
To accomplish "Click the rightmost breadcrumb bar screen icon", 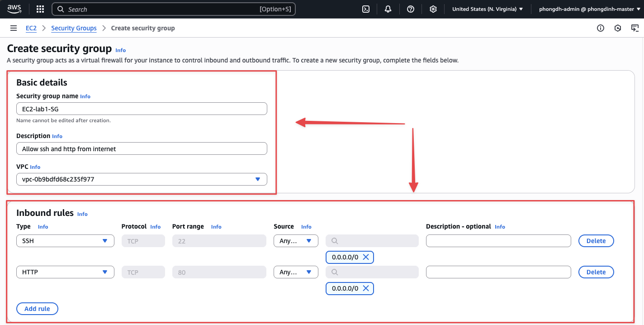I will 635,28.
